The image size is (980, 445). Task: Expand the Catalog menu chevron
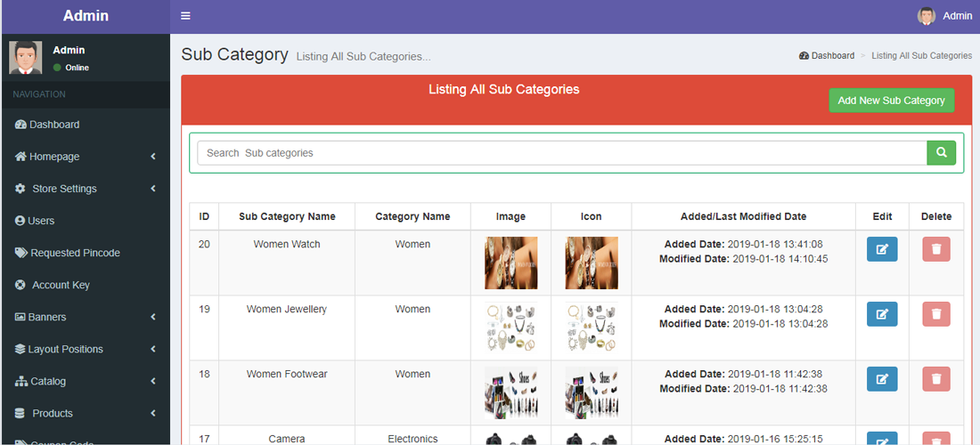[x=153, y=381]
